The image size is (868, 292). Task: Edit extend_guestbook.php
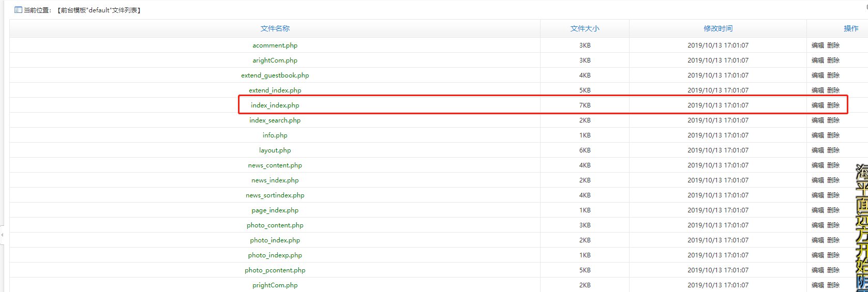[x=817, y=75]
